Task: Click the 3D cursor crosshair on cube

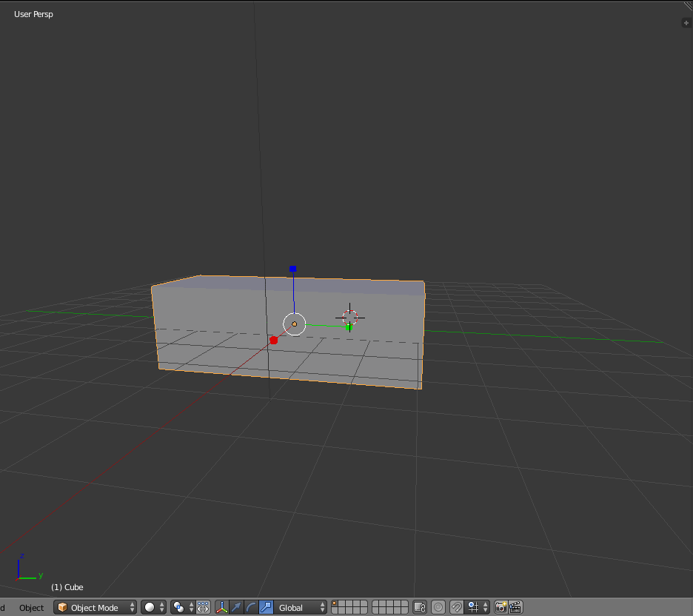Action: point(350,317)
